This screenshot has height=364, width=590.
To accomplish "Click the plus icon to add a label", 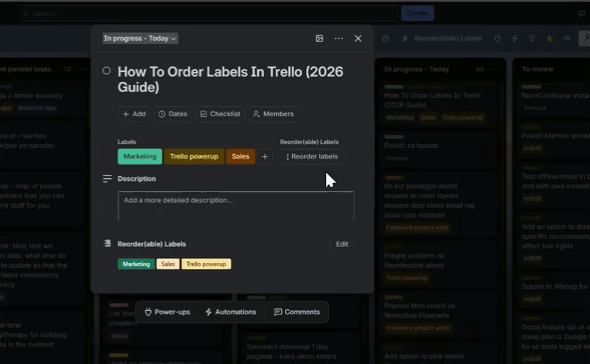I will 265,156.
